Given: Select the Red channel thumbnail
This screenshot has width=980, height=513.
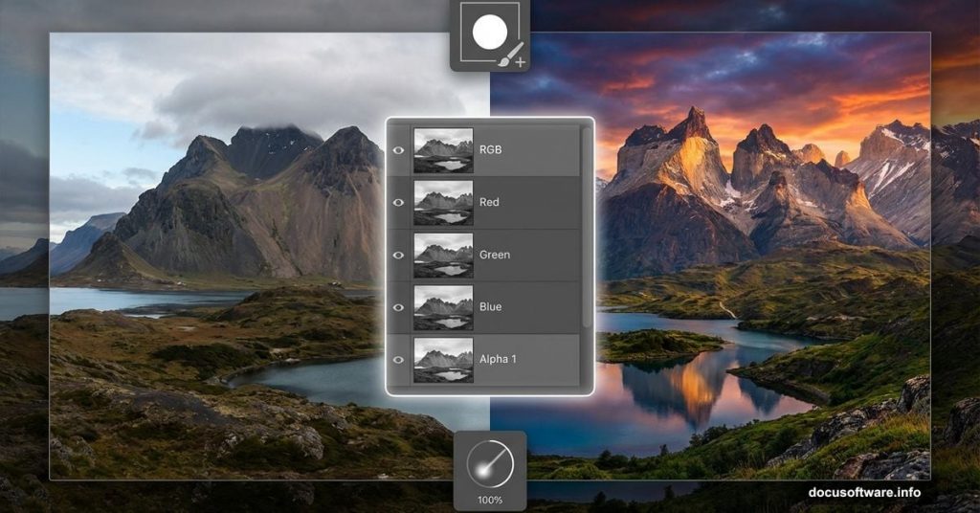Looking at the screenshot, I should (443, 203).
